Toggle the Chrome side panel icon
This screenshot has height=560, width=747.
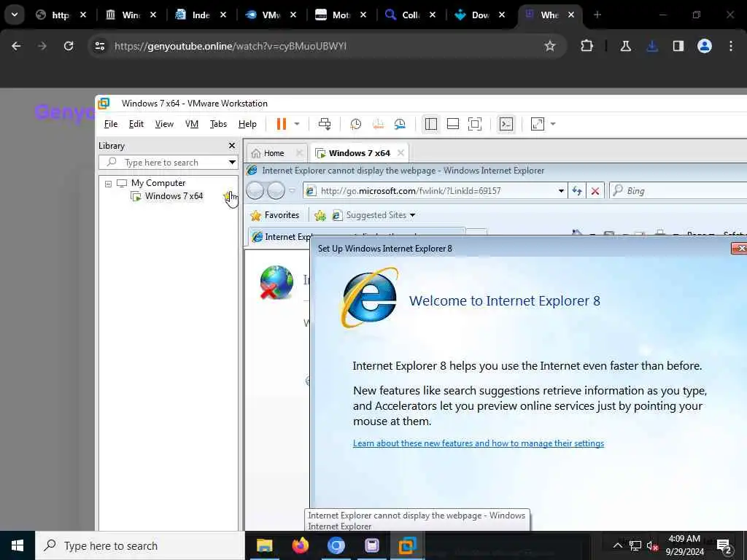tap(678, 46)
